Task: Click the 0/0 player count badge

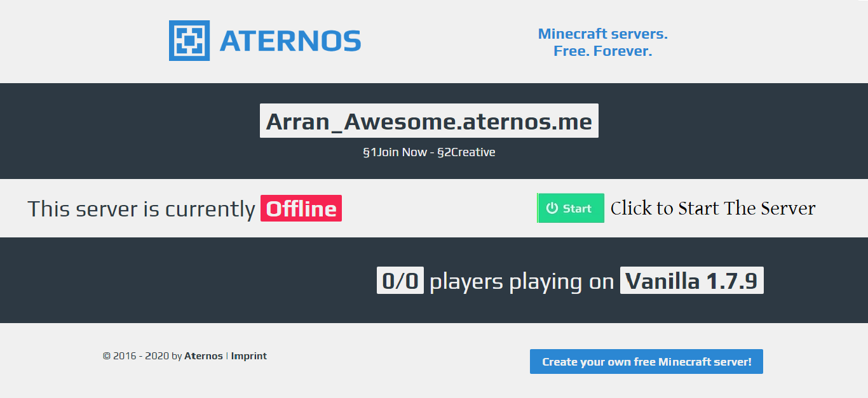Action: [400, 281]
